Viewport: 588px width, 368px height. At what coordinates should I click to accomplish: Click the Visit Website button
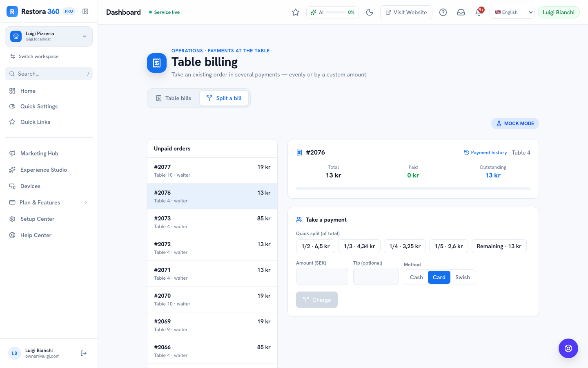click(x=406, y=12)
